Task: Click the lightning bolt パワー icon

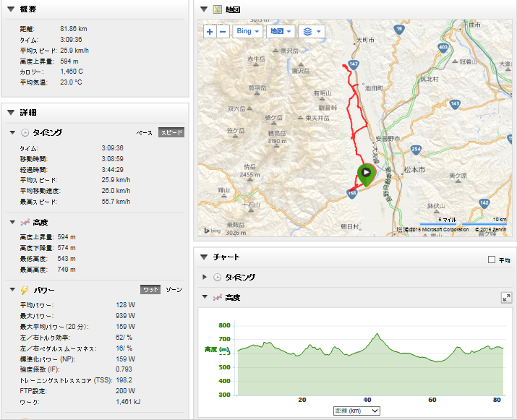Action: (25, 290)
